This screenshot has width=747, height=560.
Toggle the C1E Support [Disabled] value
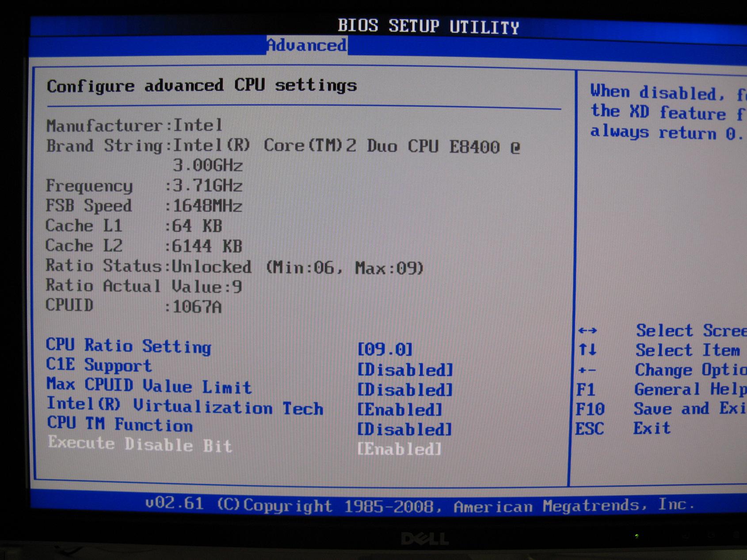coord(405,370)
